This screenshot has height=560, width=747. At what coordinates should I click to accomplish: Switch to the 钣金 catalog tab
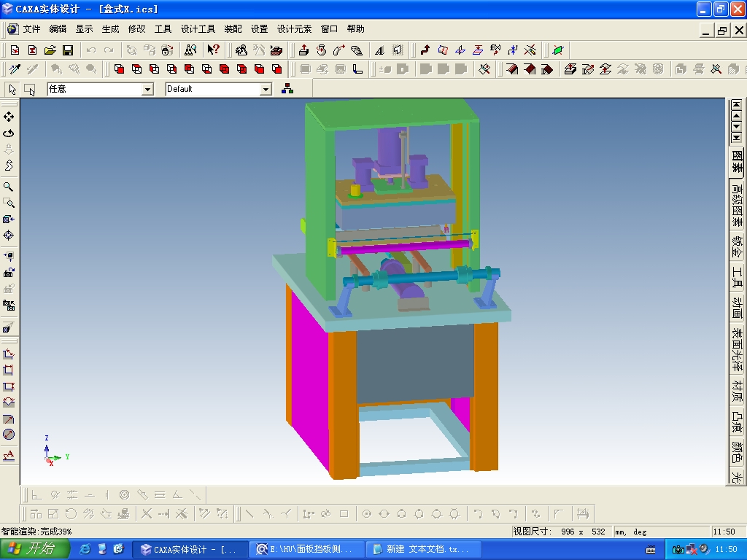click(737, 247)
